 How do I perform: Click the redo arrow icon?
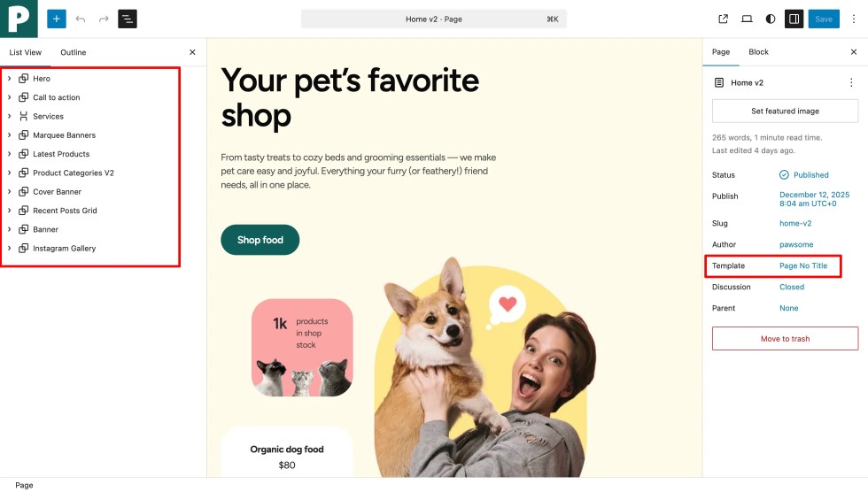[x=104, y=19]
